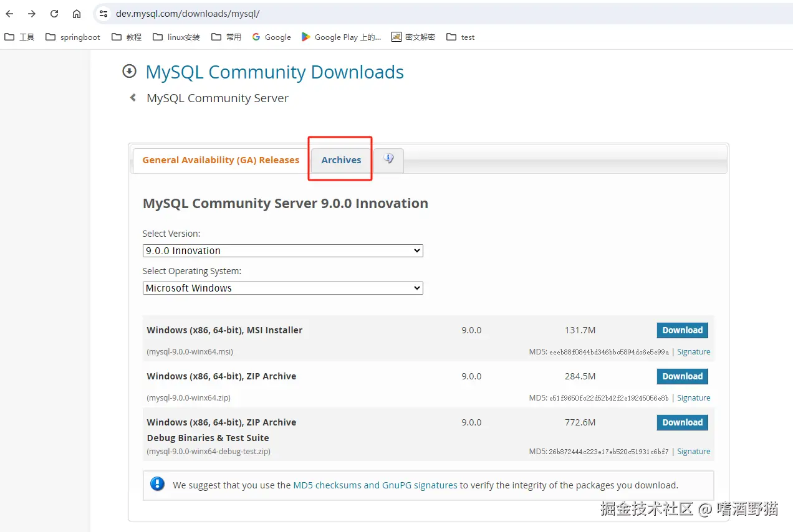Click the 772.6M file size
This screenshot has width=793, height=532.
[x=580, y=422]
